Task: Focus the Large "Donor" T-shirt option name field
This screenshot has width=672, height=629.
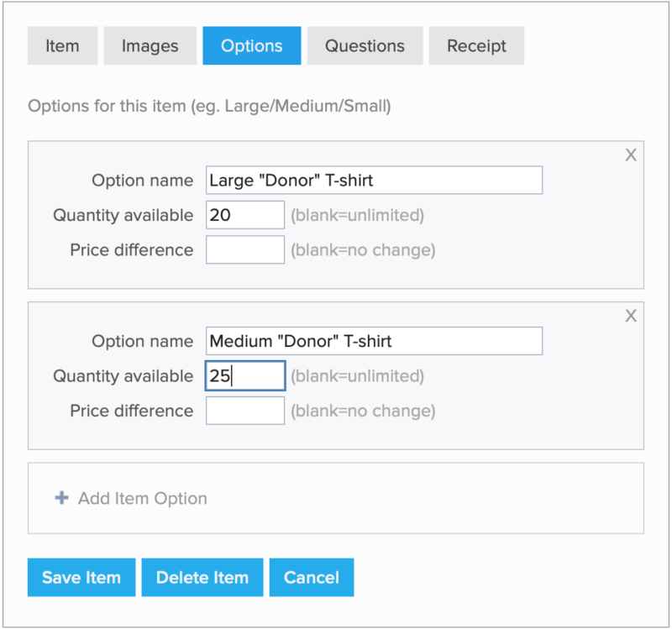Action: pyautogui.click(x=374, y=181)
